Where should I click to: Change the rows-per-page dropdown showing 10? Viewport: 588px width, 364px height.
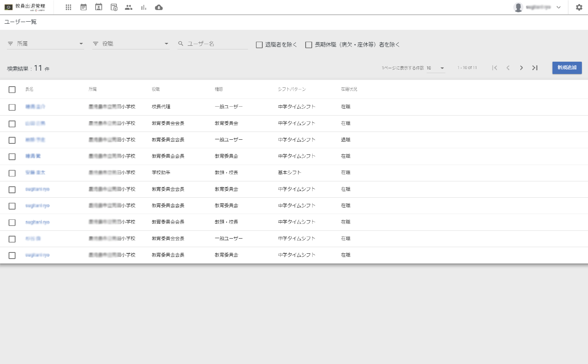(x=436, y=68)
